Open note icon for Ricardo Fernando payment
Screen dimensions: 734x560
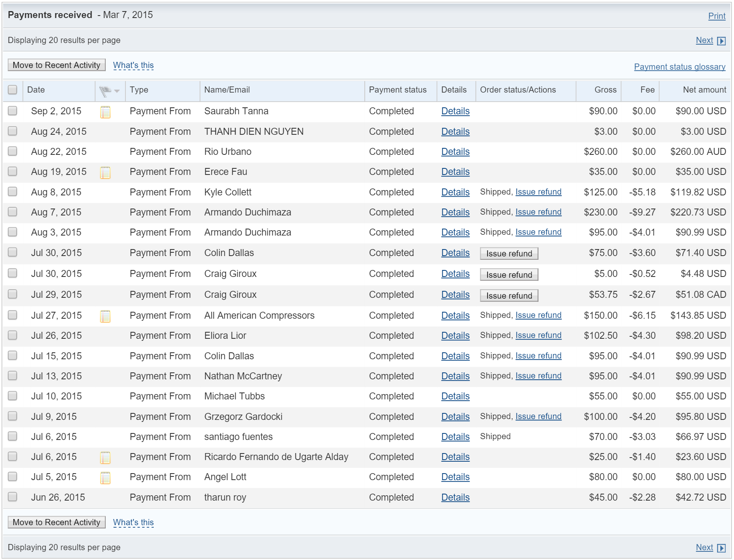(105, 458)
